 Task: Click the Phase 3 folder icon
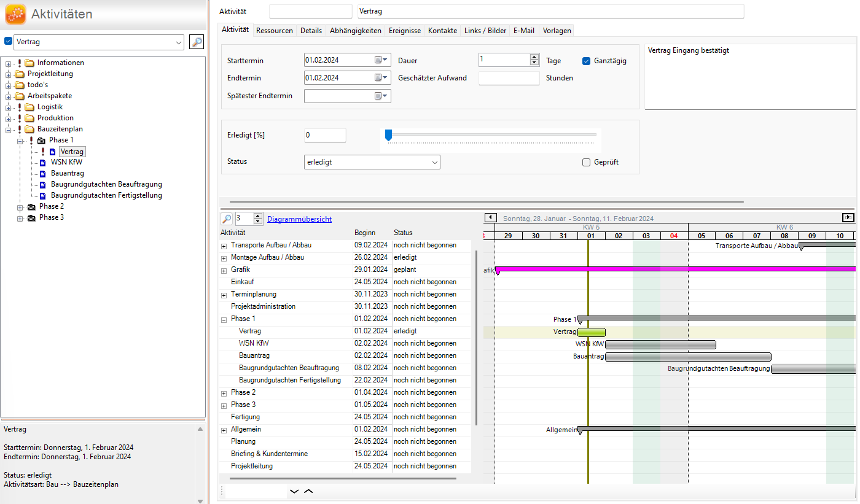31,218
